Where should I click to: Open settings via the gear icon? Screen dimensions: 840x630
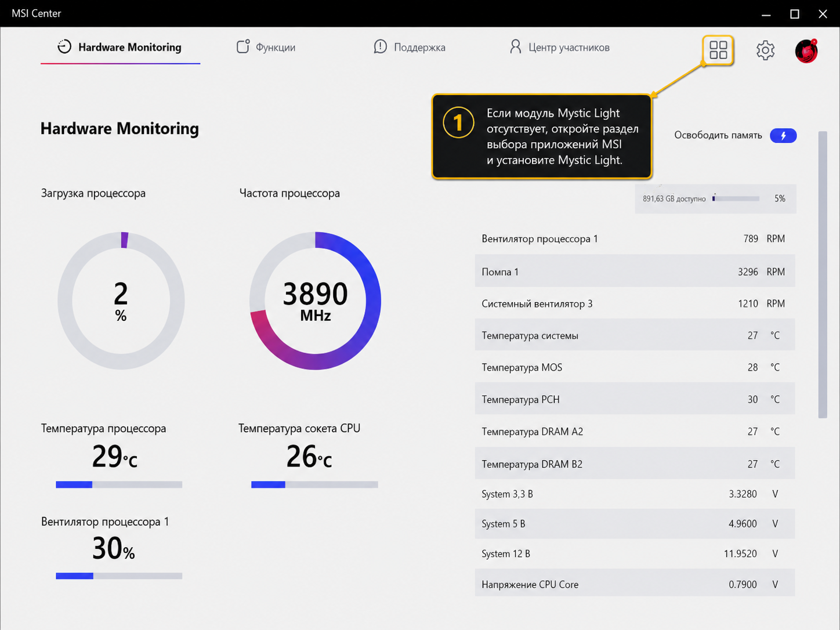[x=766, y=50]
